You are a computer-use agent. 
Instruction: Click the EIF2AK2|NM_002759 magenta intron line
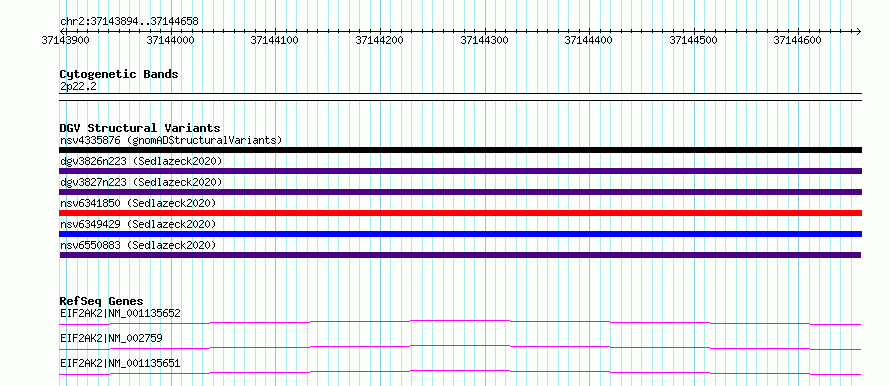[460, 347]
